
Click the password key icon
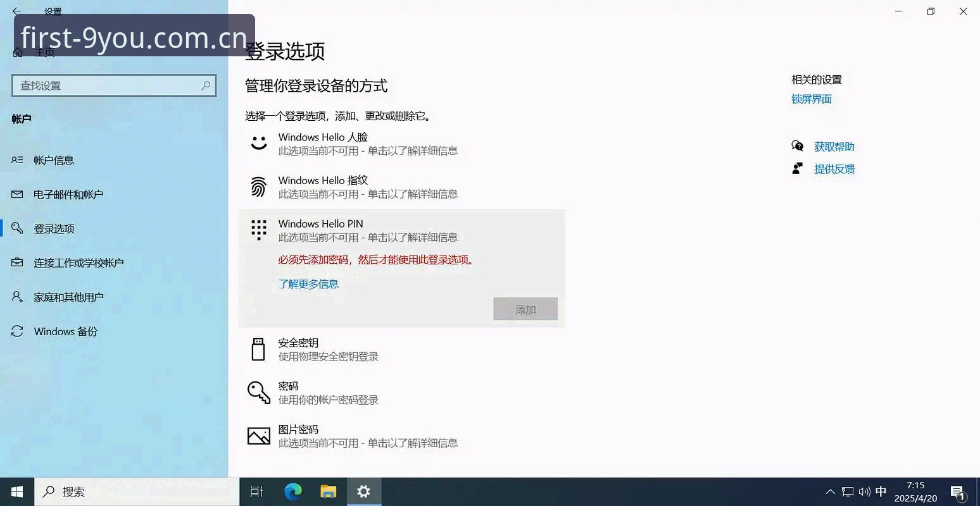point(258,392)
